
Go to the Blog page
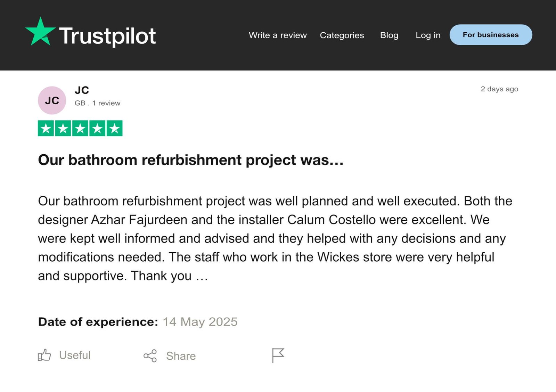point(389,35)
